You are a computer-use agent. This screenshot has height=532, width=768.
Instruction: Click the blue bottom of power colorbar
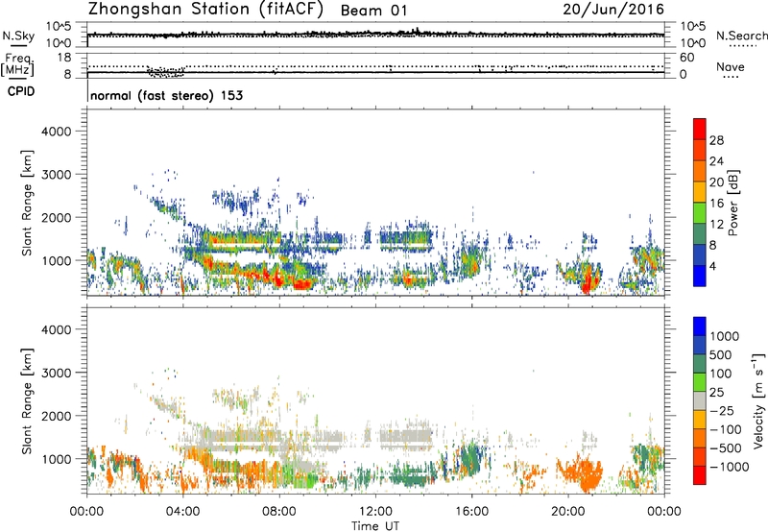700,276
